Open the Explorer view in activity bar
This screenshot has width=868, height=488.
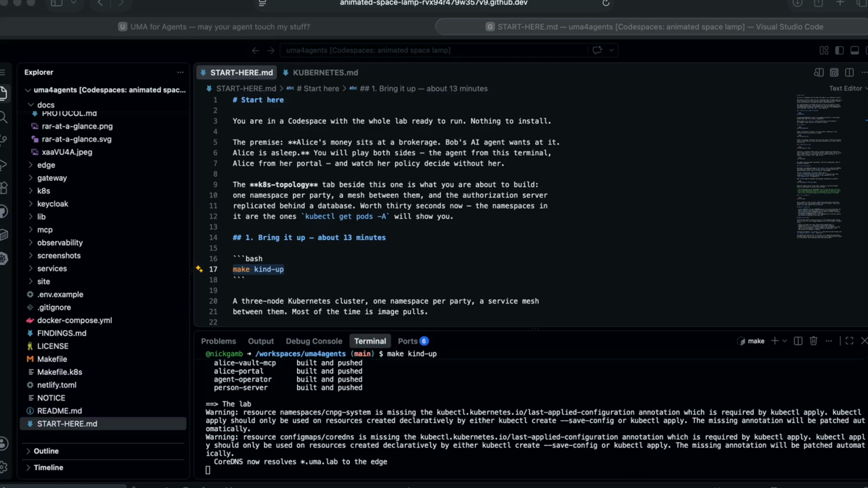click(3, 94)
